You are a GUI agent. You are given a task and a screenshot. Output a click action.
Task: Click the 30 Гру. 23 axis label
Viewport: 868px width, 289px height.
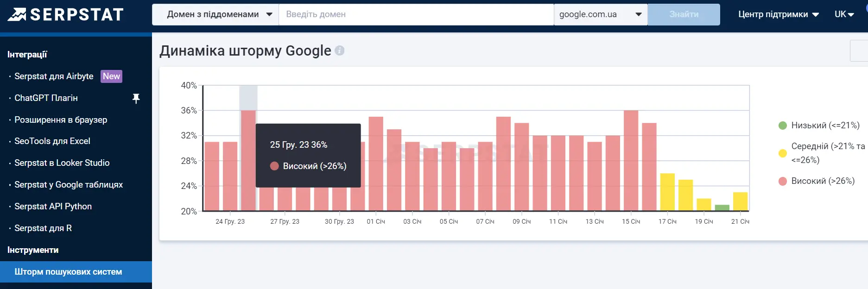click(339, 222)
